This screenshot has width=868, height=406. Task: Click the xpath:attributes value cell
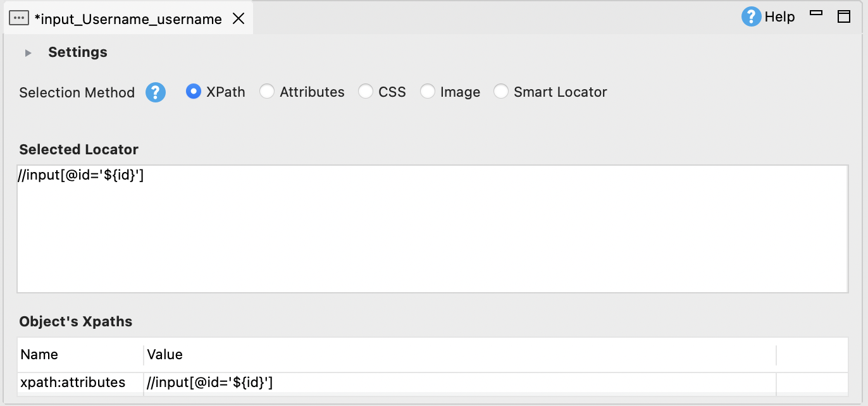[210, 383]
